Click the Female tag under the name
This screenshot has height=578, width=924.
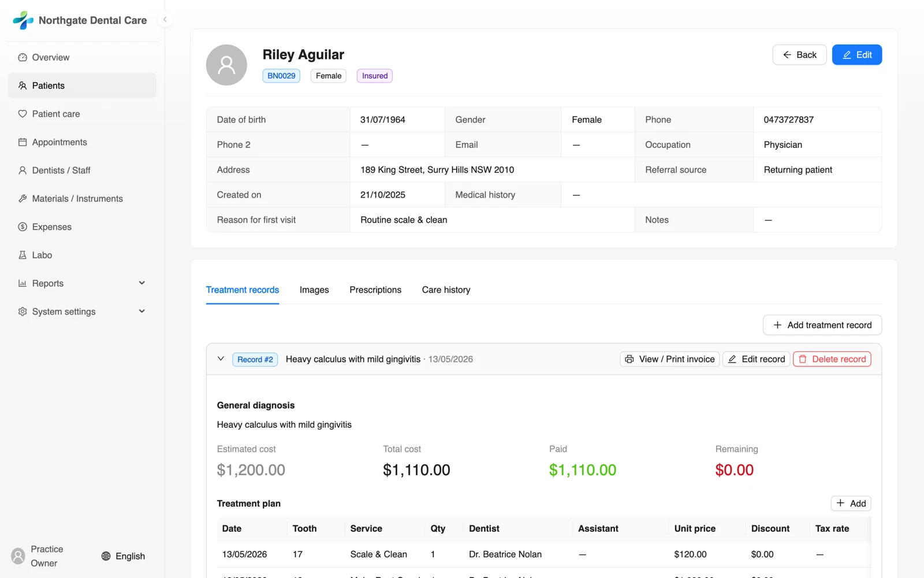tap(329, 76)
